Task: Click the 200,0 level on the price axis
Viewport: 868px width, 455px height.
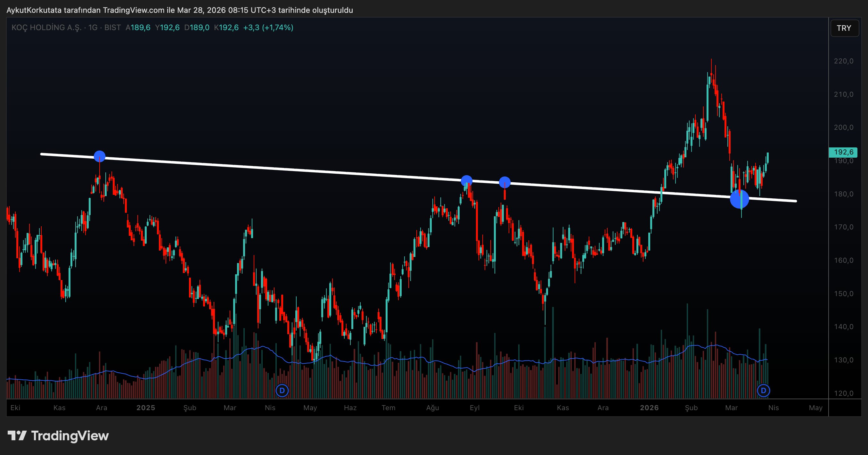Action: click(x=843, y=128)
